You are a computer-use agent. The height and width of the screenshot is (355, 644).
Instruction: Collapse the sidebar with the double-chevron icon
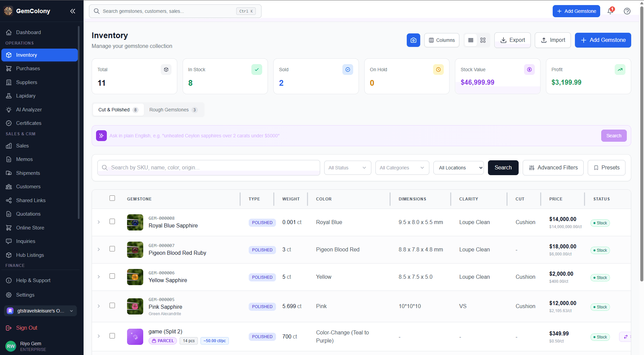click(x=72, y=11)
